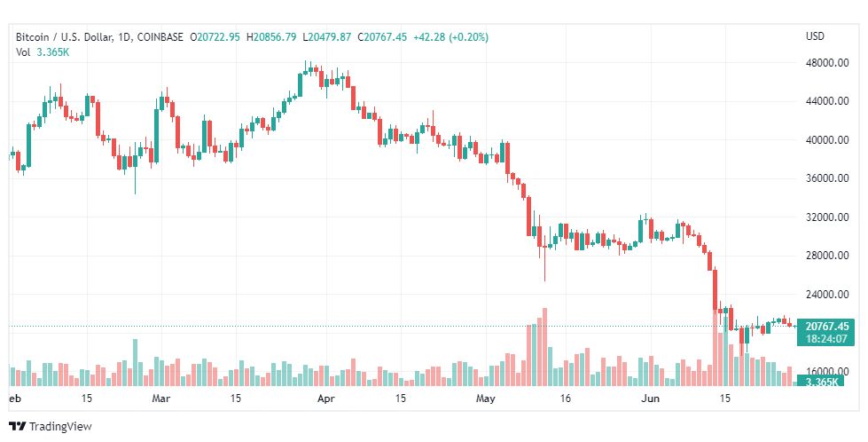This screenshot has height=442, width=868.
Task: Click the closing price value C20767.45
Action: 382,37
